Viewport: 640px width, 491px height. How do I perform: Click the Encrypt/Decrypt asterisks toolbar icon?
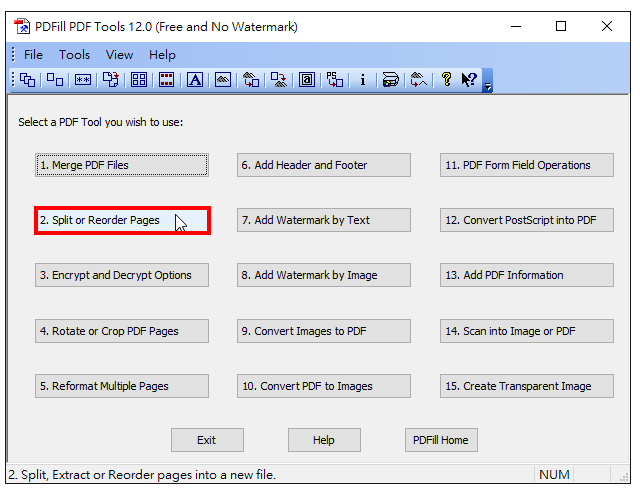pos(83,80)
